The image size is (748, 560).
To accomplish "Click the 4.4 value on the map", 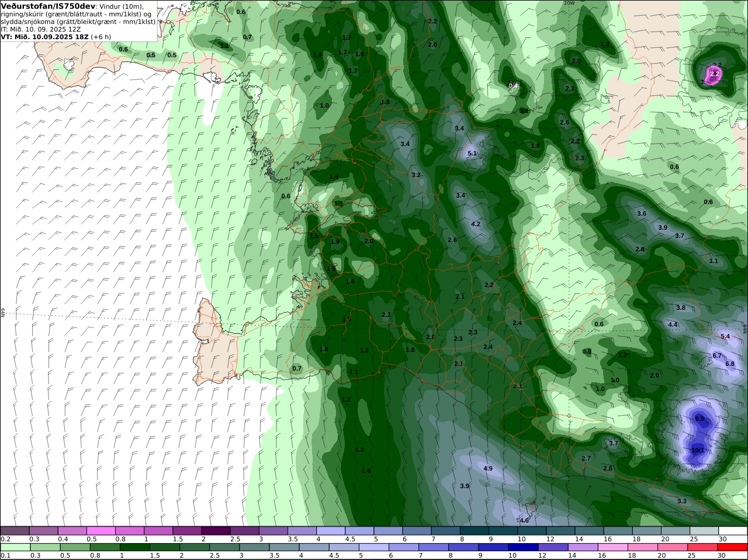I will tap(673, 324).
